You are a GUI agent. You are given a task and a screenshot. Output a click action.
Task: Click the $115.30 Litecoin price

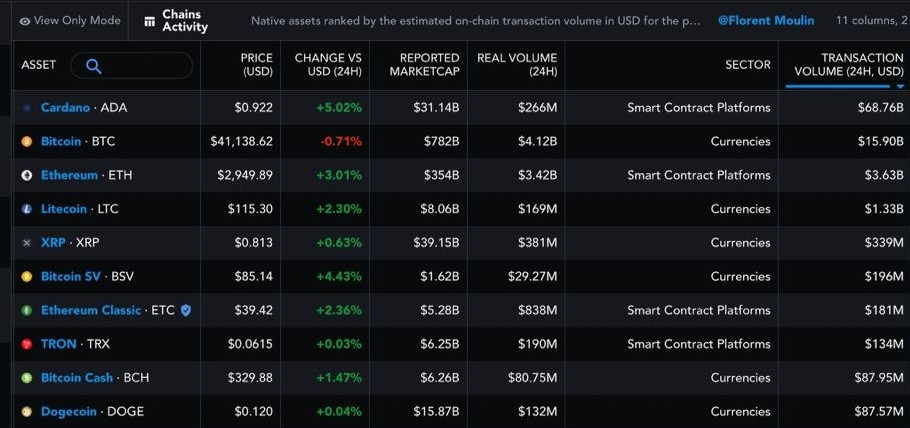pyautogui.click(x=250, y=209)
